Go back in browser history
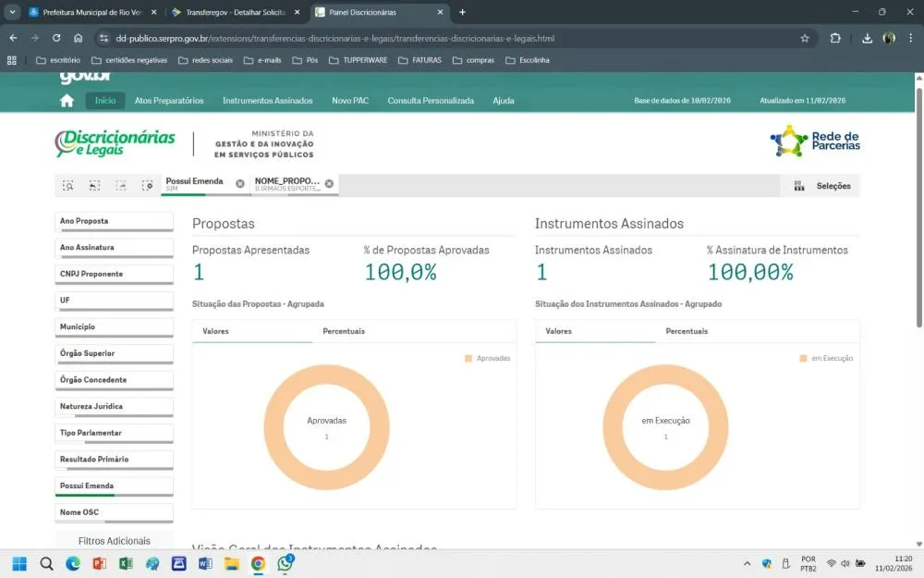Screen dimensions: 924x578 coord(13,38)
